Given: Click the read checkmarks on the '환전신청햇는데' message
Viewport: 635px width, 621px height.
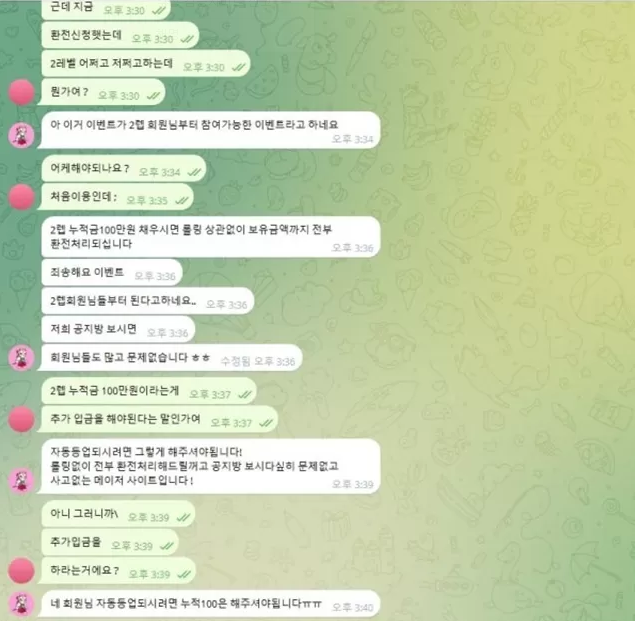Looking at the screenshot, I should click(x=187, y=39).
